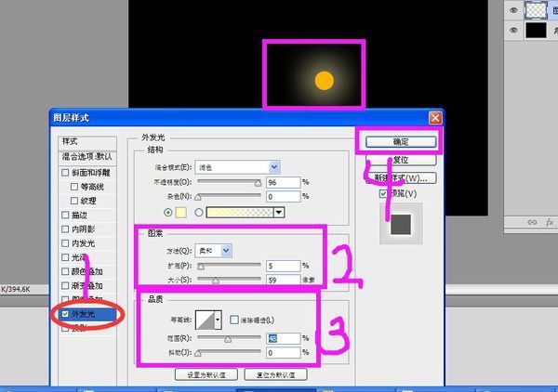Enable the 斜面和浮雕 checkbox
558x392 pixels.
pos(65,173)
